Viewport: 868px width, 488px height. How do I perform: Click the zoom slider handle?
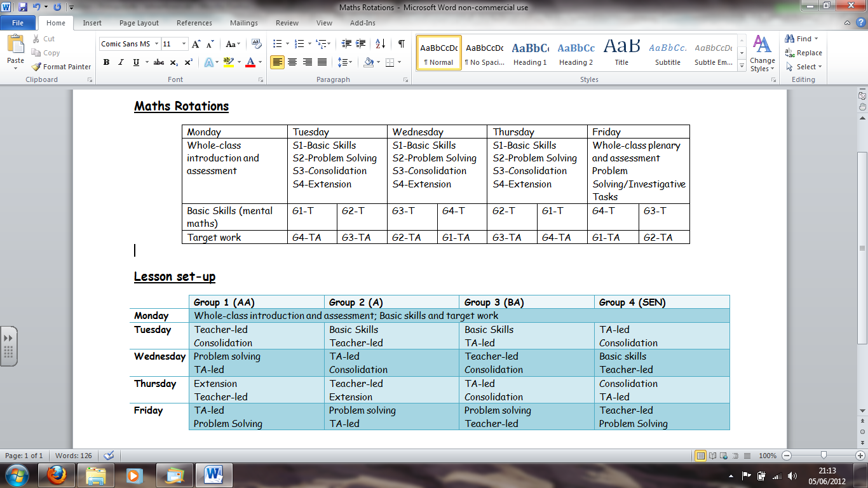click(x=824, y=456)
